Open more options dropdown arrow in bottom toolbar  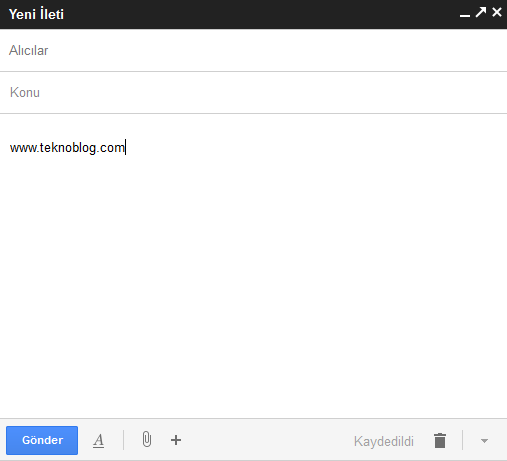[484, 441]
